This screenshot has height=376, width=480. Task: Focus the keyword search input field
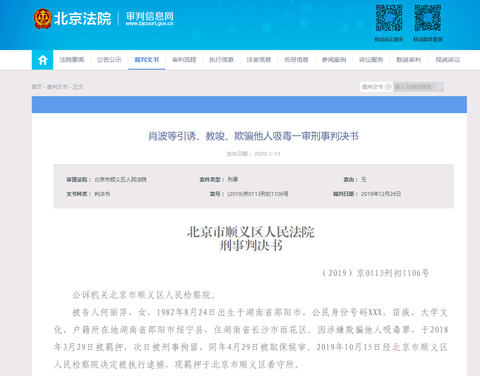414,87
